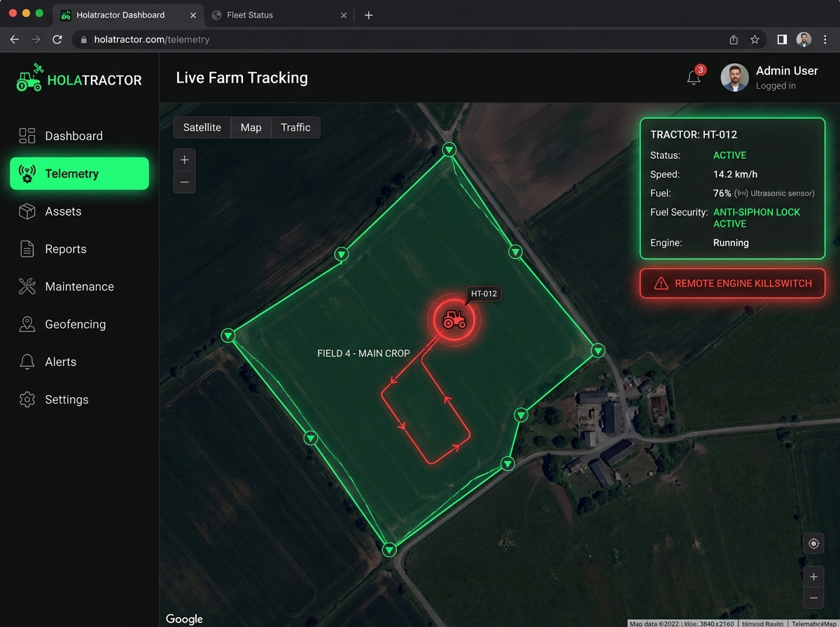
Task: Zoom in with the bottom-right plus button
Action: [813, 577]
